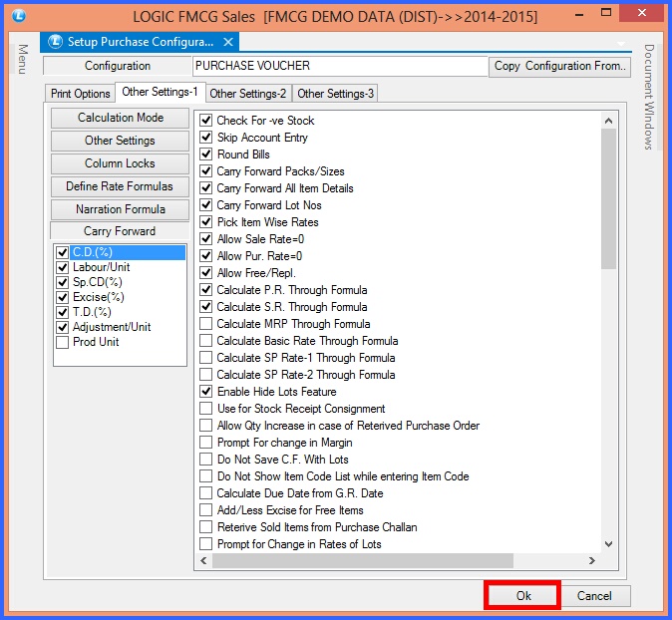Toggle Labour/Unit checkbox
Image resolution: width=672 pixels, height=620 pixels.
(x=62, y=267)
